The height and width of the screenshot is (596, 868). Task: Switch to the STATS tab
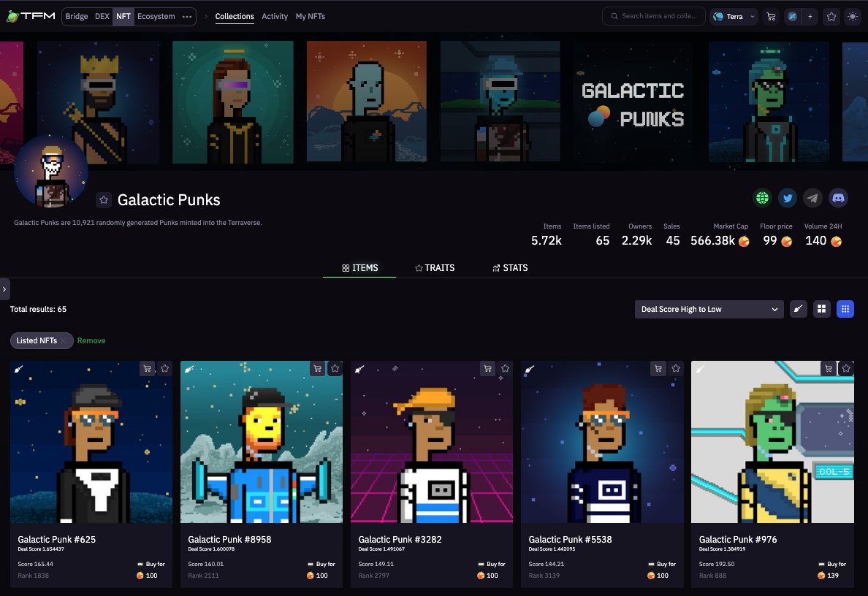511,268
